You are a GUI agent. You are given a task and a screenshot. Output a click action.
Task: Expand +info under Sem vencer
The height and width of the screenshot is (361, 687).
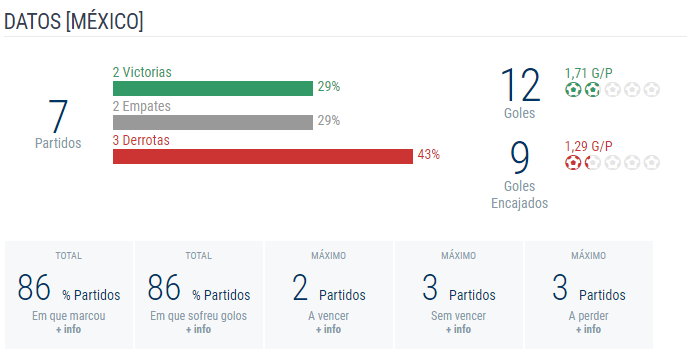458,329
